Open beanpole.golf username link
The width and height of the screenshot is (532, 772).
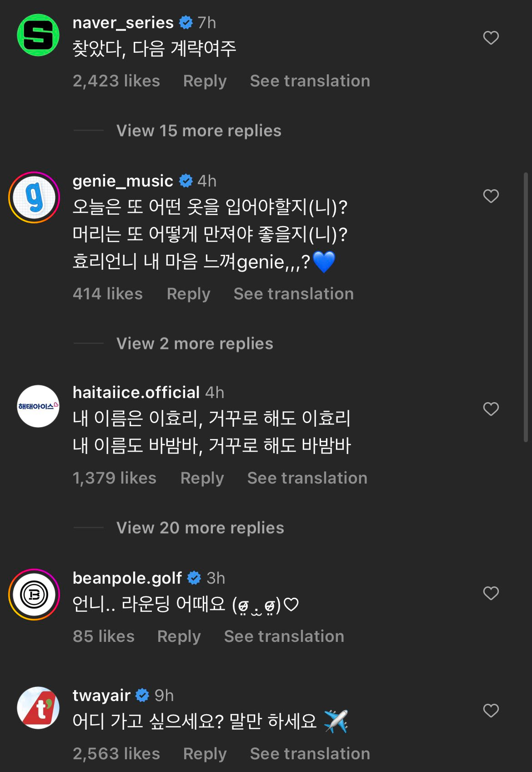click(x=127, y=578)
